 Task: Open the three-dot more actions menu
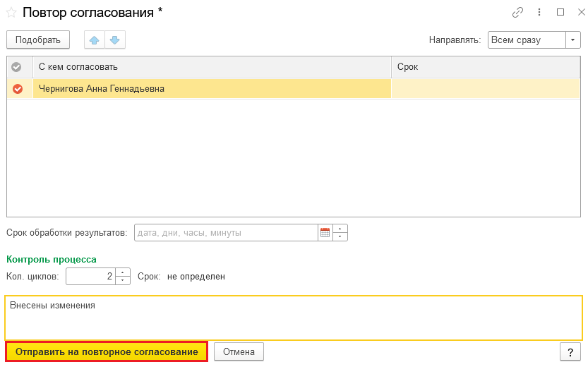539,12
